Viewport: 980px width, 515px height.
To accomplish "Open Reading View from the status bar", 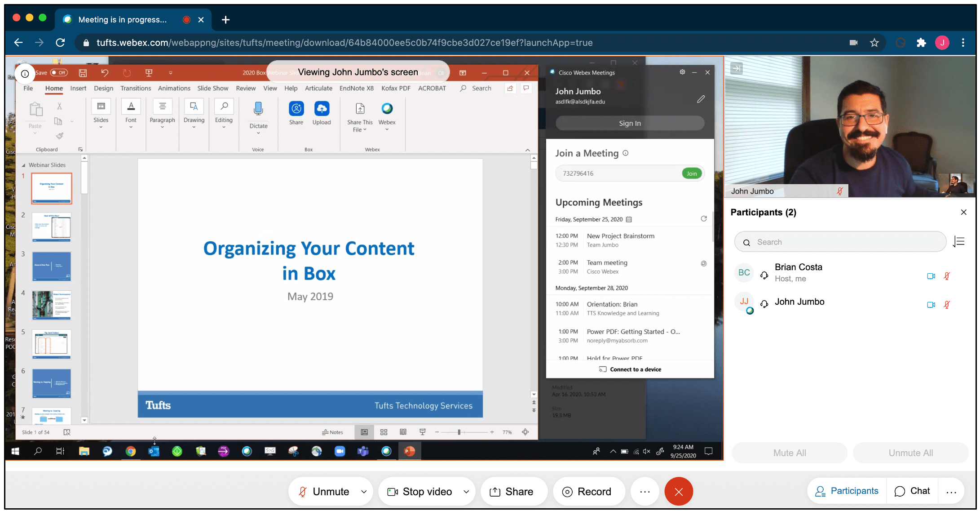I will 403,432.
